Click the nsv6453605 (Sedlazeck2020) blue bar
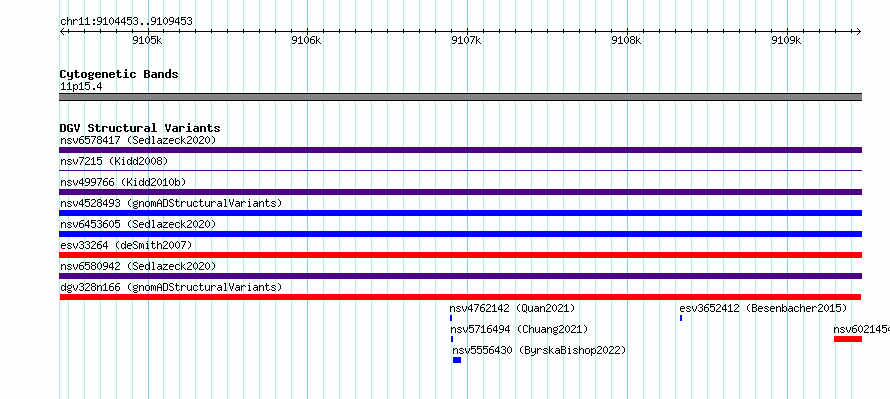This screenshot has height=399, width=890. click(x=460, y=234)
